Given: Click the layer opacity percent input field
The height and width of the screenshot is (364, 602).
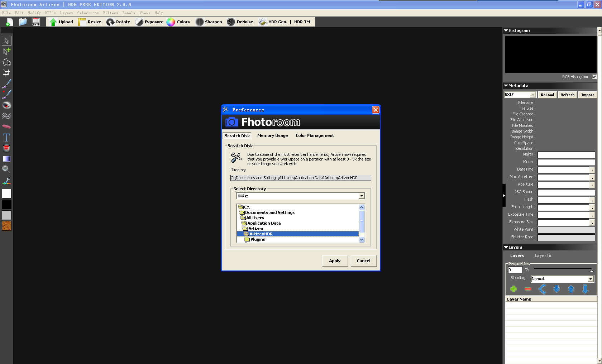Looking at the screenshot, I should pyautogui.click(x=515, y=270).
